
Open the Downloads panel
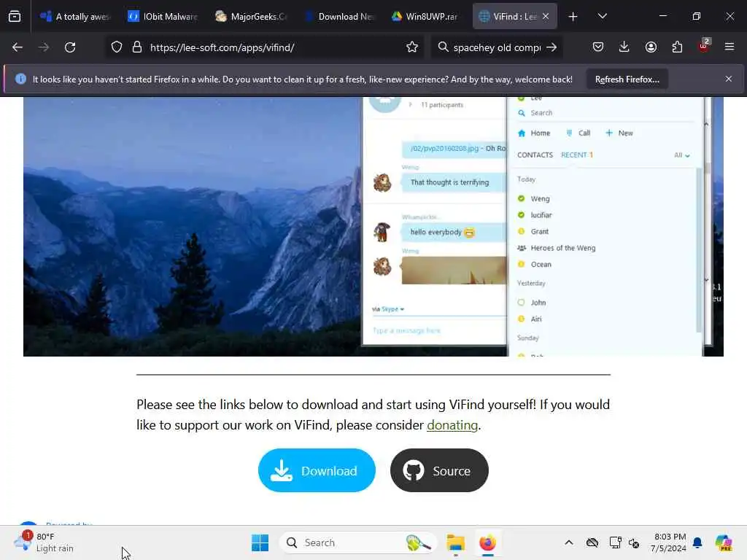click(x=624, y=47)
